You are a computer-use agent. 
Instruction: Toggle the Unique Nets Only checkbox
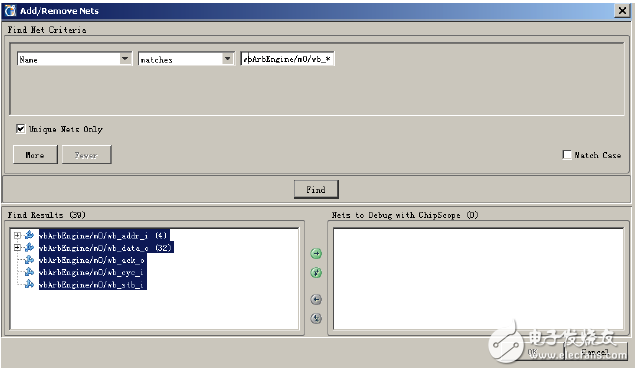(x=20, y=129)
